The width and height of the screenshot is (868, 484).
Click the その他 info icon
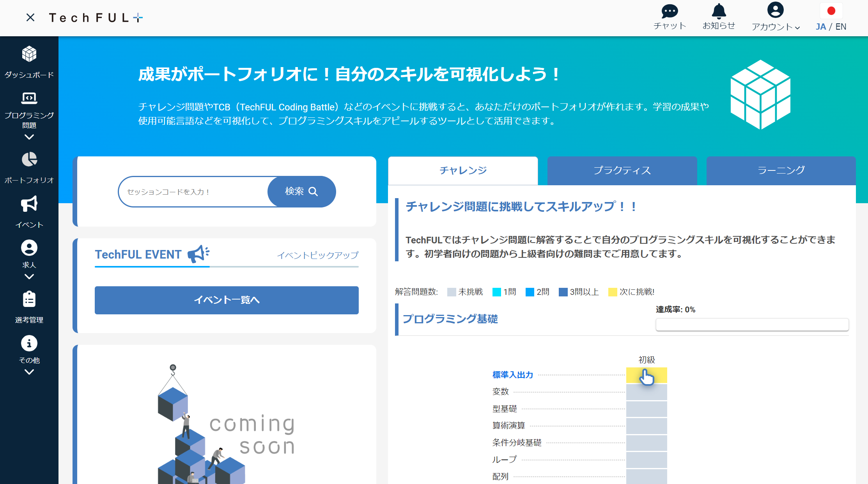pos(29,344)
